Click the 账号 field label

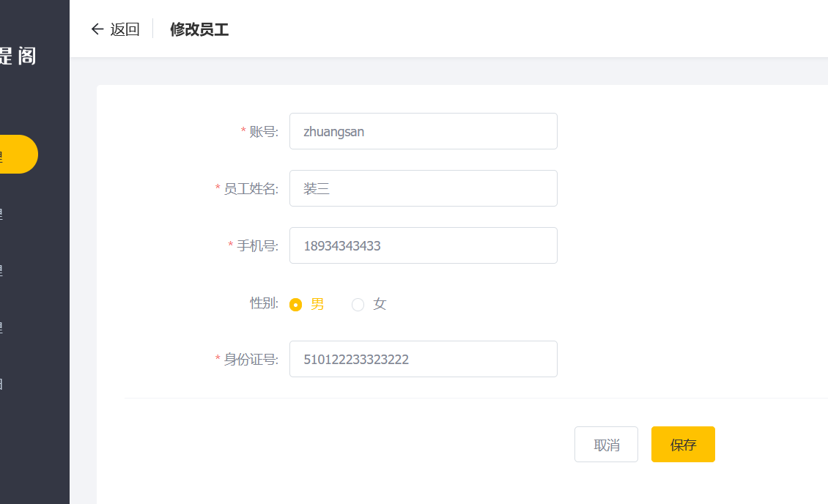(264, 131)
